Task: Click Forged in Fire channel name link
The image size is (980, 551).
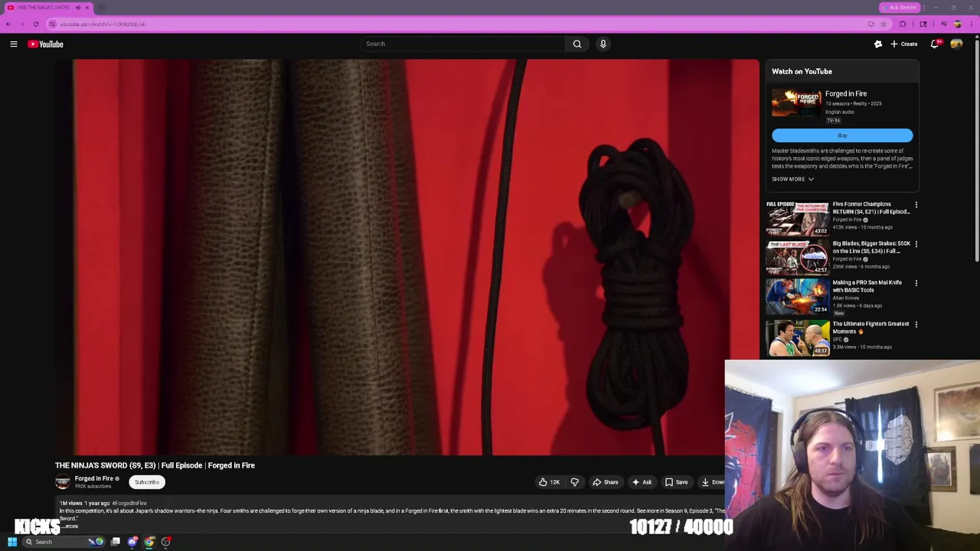Action: tap(94, 478)
